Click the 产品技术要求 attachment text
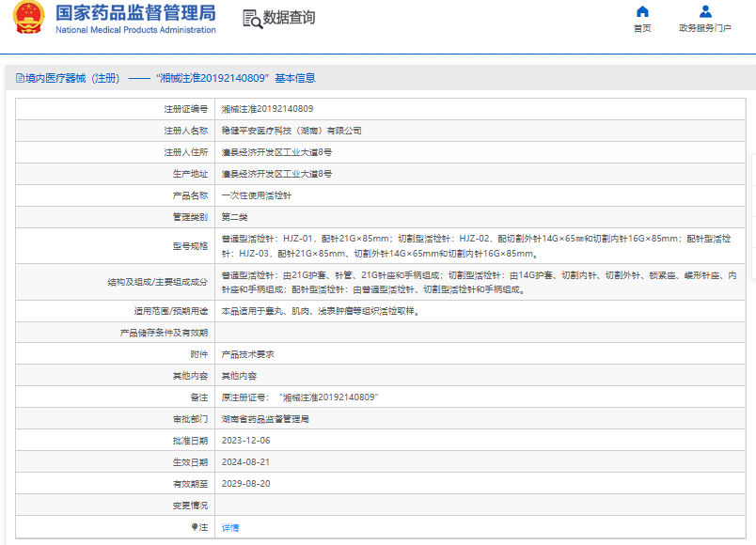The image size is (756, 545). (247, 355)
